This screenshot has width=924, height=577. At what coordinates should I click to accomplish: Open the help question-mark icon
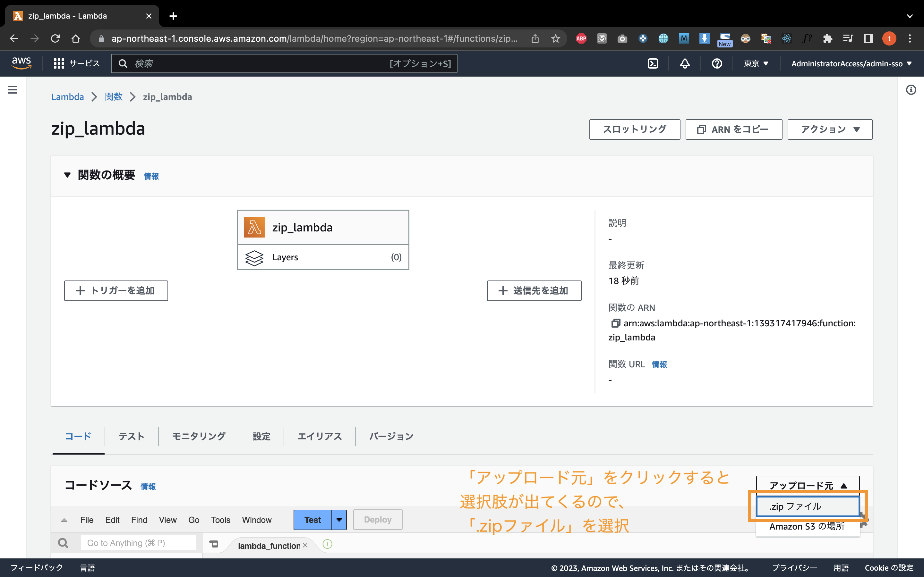pyautogui.click(x=717, y=63)
